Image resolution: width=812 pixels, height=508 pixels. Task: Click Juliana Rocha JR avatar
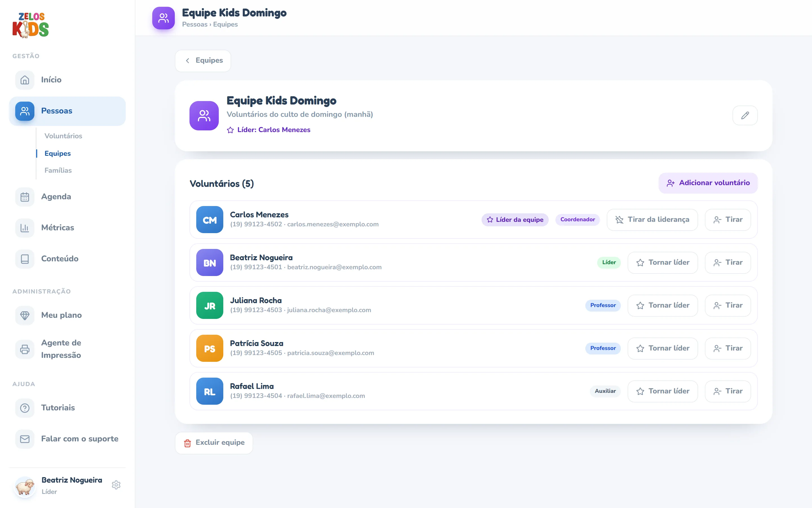[210, 305]
